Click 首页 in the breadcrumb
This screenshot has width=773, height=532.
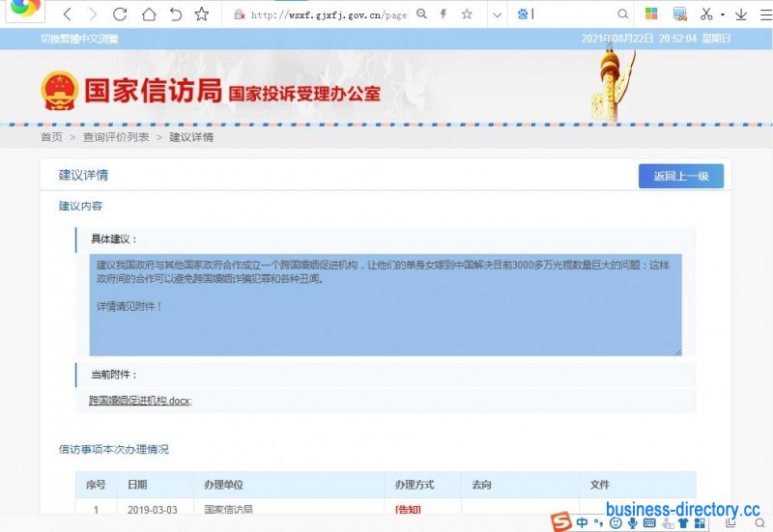coord(51,137)
